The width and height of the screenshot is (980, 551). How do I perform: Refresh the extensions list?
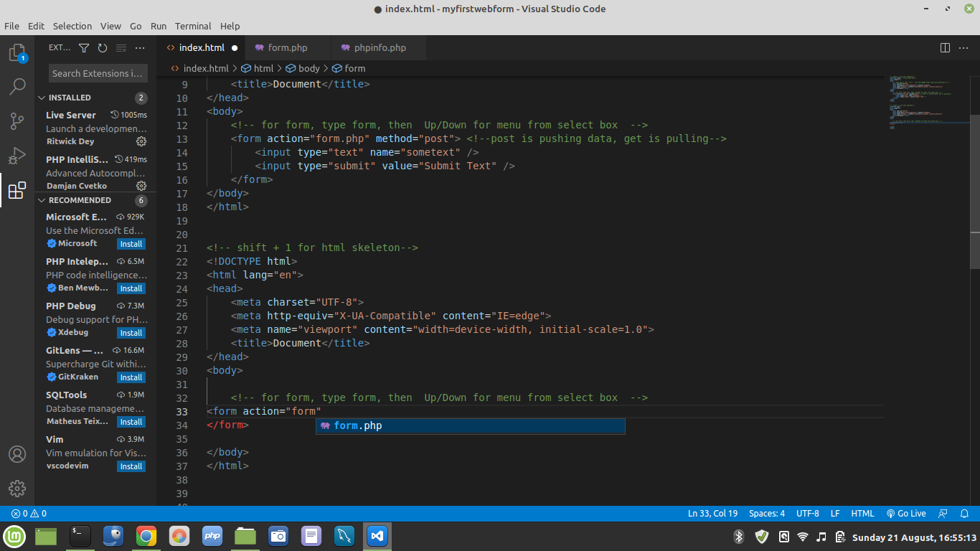pos(103,48)
